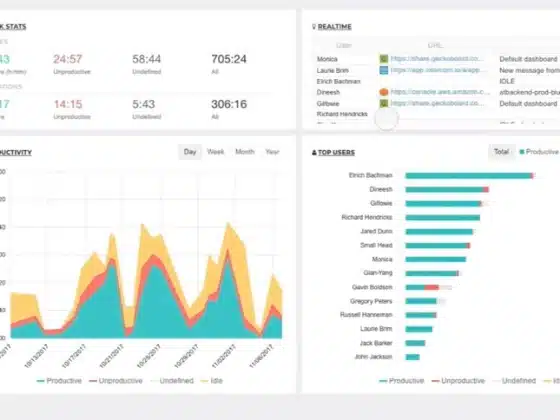Toggle Unproductive series in productivity chart legend

click(x=116, y=381)
